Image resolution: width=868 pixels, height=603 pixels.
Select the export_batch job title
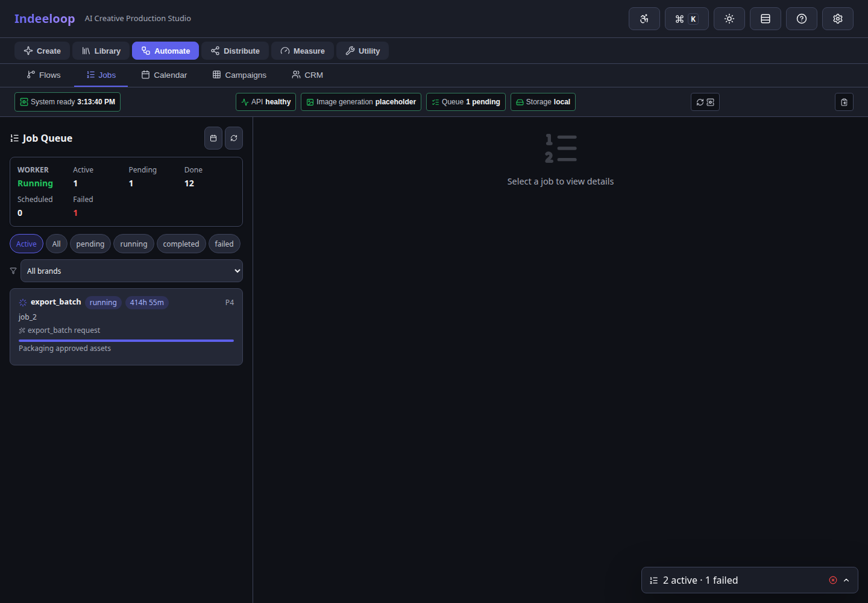[x=55, y=302]
